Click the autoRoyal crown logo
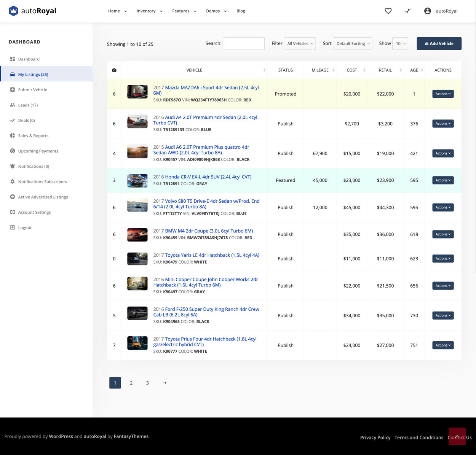Image resolution: width=476 pixels, height=455 pixels. click(14, 11)
